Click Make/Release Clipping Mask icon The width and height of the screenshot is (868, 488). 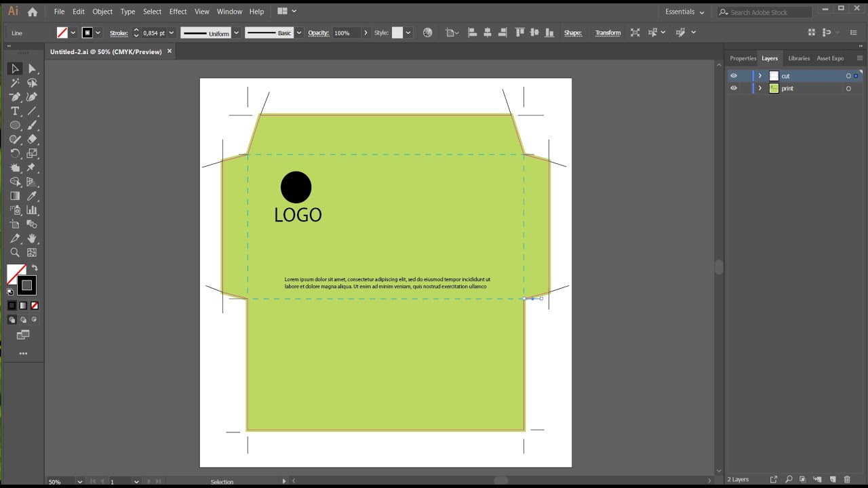pos(803,479)
